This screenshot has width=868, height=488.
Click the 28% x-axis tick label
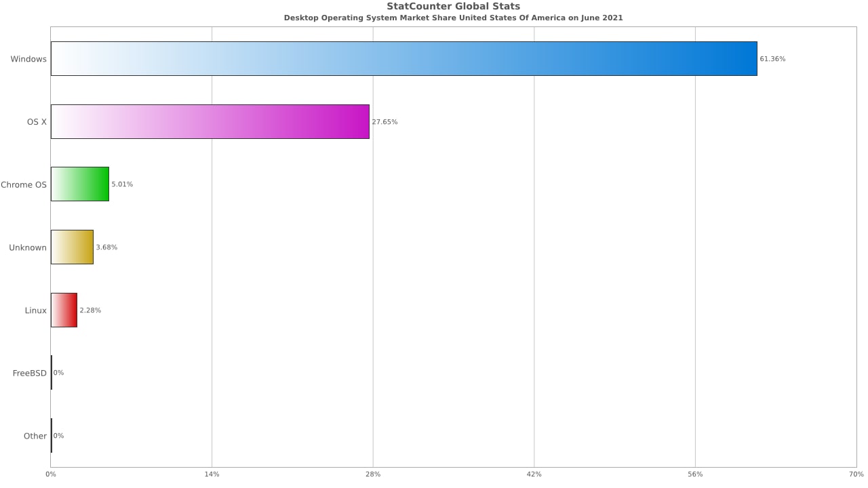[x=373, y=474]
